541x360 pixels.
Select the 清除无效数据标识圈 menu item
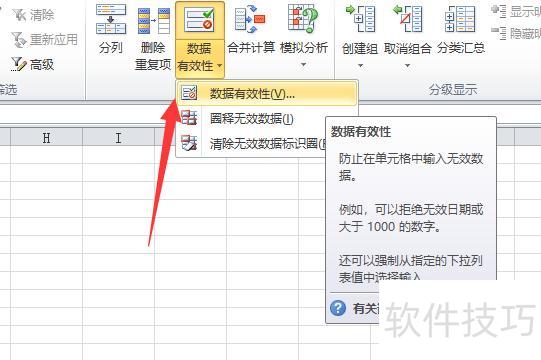[251, 144]
